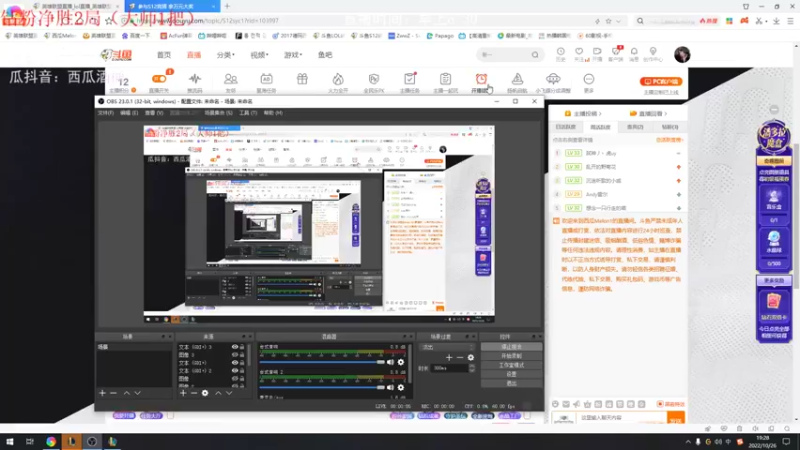Open OBS 工具(T) menu

coord(248,113)
